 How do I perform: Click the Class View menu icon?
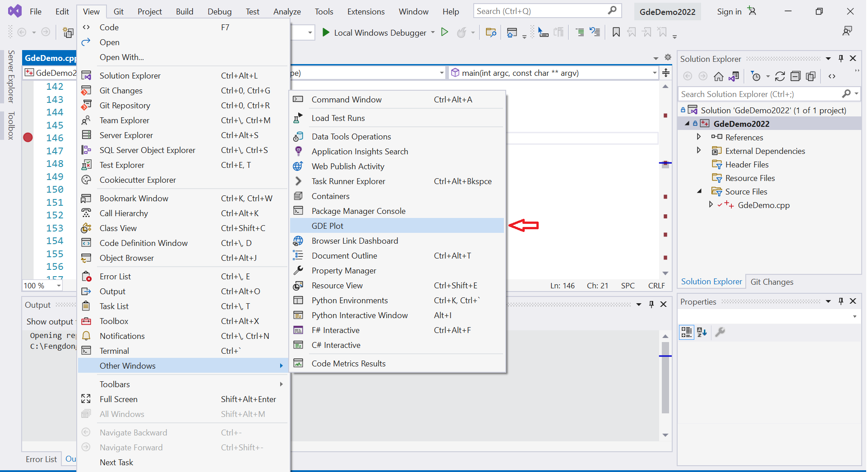click(86, 228)
